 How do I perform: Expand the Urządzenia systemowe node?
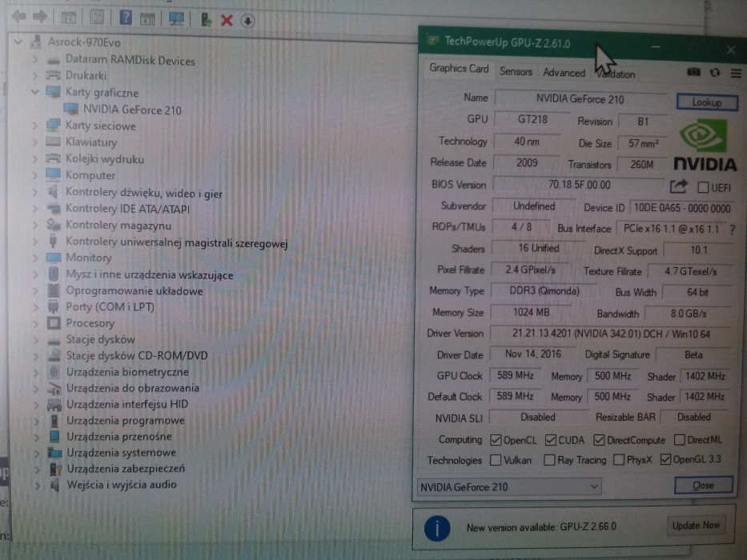coord(37,453)
